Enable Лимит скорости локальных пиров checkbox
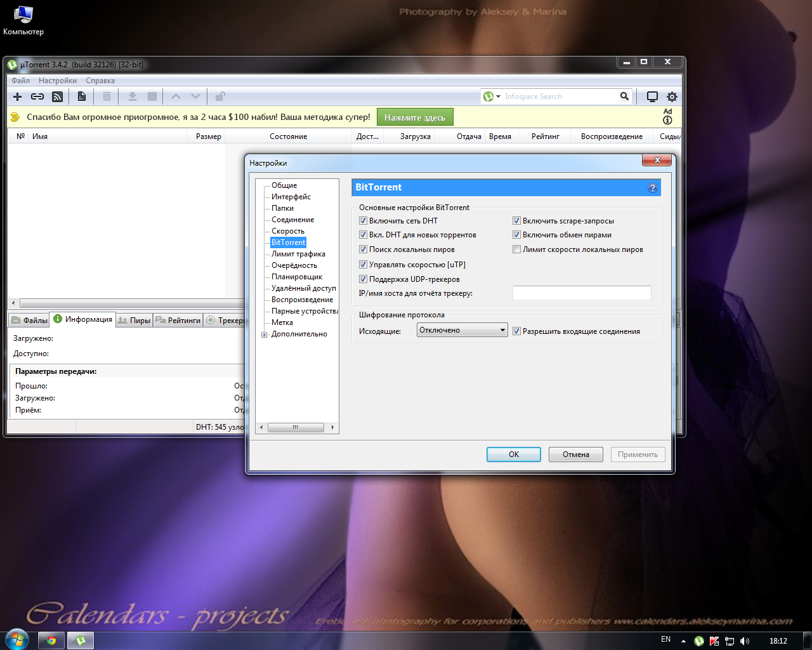This screenshot has height=650, width=812. (516, 249)
